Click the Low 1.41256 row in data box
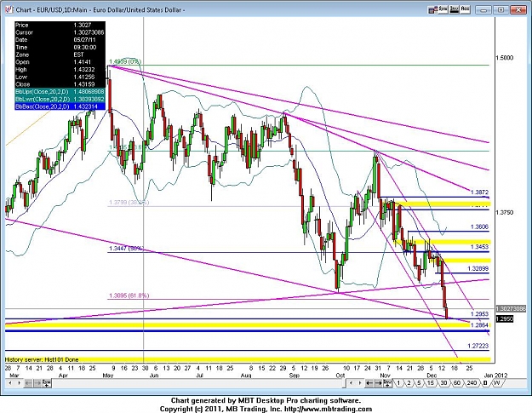The width and height of the screenshot is (532, 413). click(60, 77)
